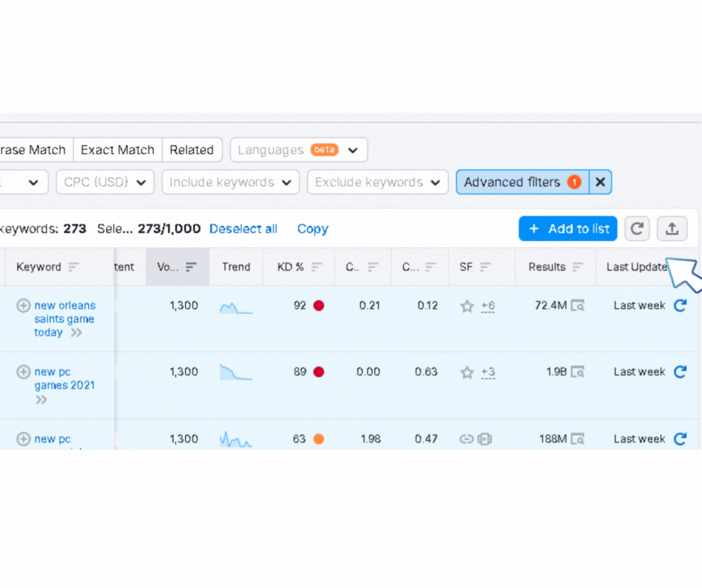
Task: Click the Add to list button
Action: pos(568,228)
